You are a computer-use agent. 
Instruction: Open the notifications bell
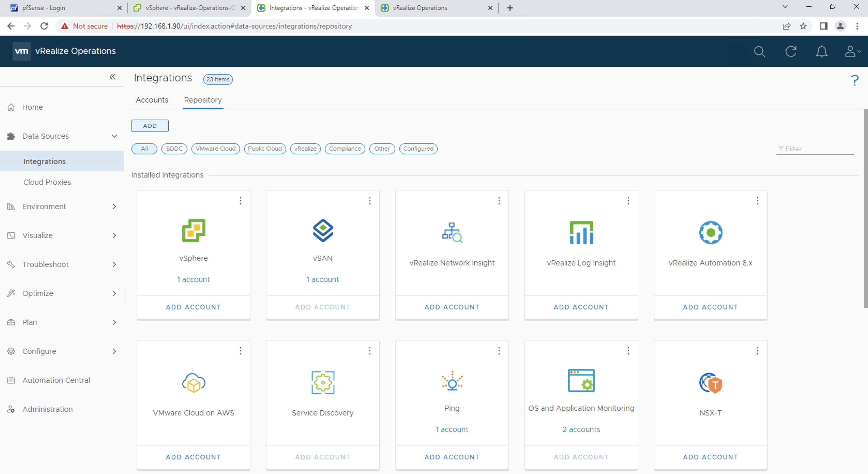pos(821,51)
